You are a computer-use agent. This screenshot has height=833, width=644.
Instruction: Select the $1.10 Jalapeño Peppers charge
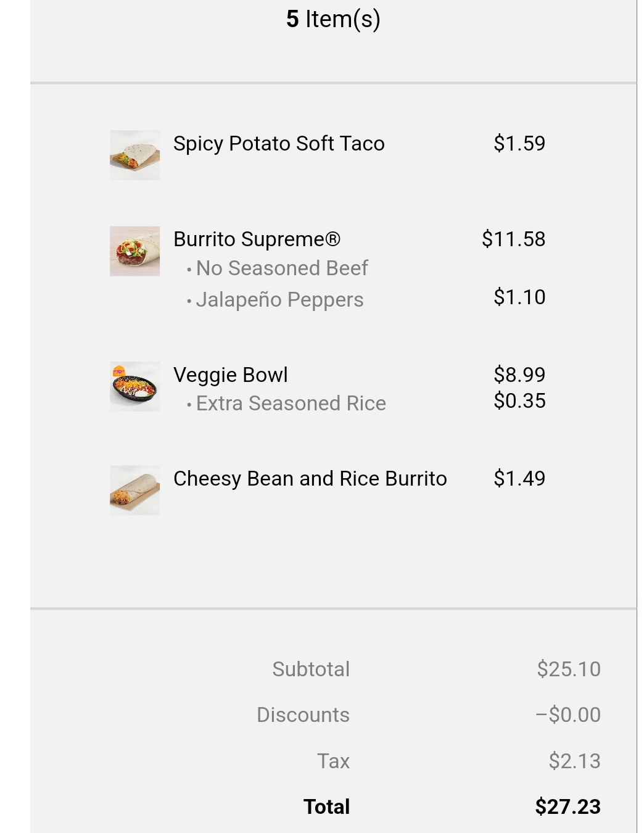pos(519,297)
